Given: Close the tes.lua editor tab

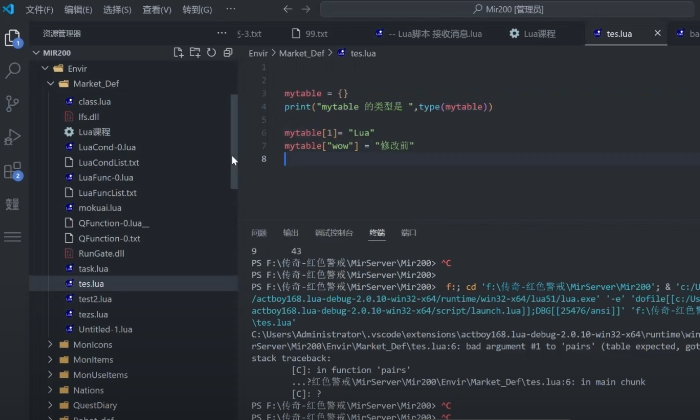Looking at the screenshot, I should (x=657, y=33).
